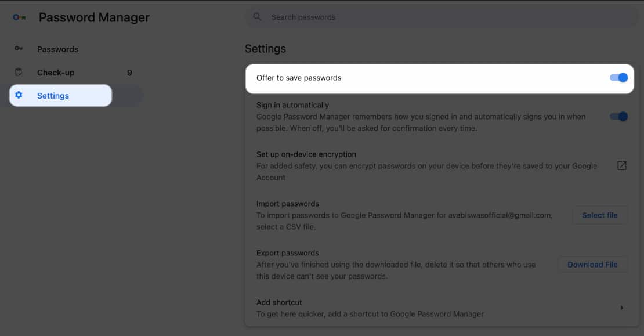Expand the Add shortcut arrow
644x336 pixels.
click(621, 308)
